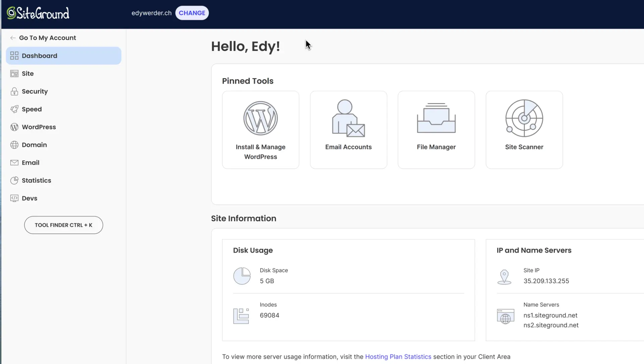Select the Domain globe icon in sidebar
Viewport: 644px width, 364px height.
click(x=14, y=145)
